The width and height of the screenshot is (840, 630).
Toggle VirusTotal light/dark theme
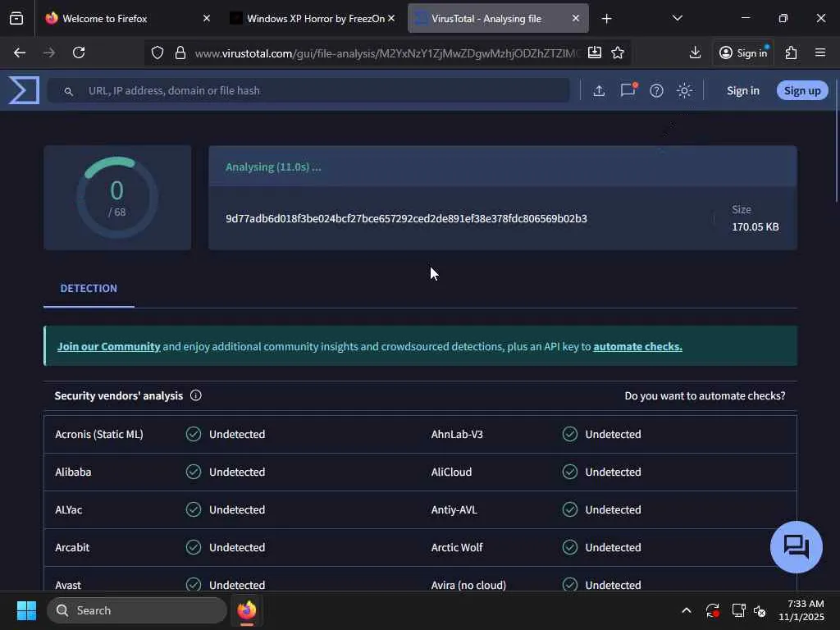[684, 90]
